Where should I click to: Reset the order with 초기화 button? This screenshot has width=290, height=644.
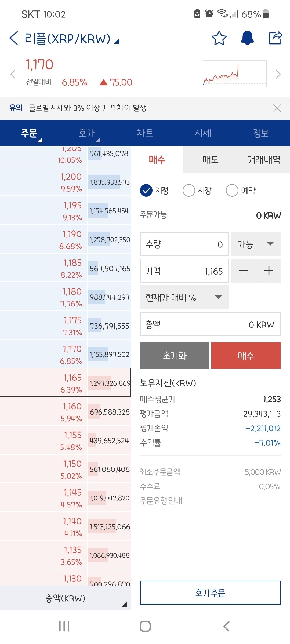pyautogui.click(x=174, y=356)
